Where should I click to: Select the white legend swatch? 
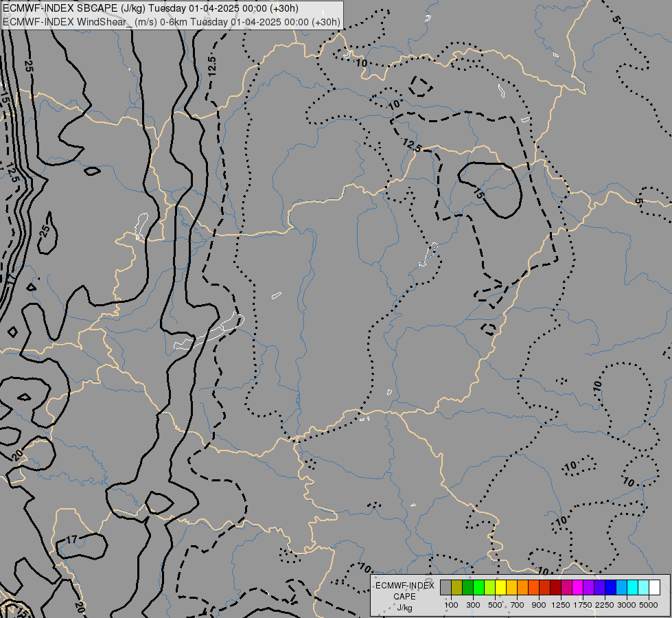coord(654,587)
